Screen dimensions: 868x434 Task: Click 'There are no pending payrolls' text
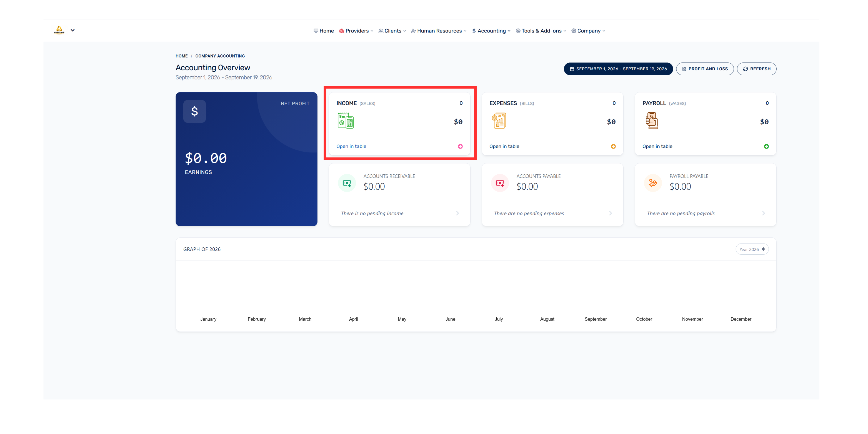click(681, 213)
